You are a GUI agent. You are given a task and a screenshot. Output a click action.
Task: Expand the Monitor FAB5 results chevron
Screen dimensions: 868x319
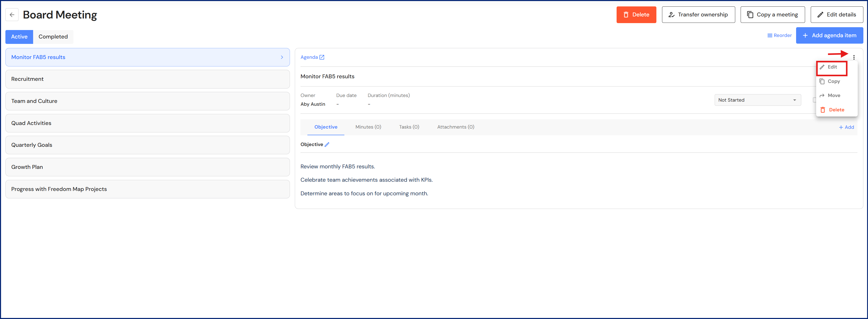pos(282,57)
